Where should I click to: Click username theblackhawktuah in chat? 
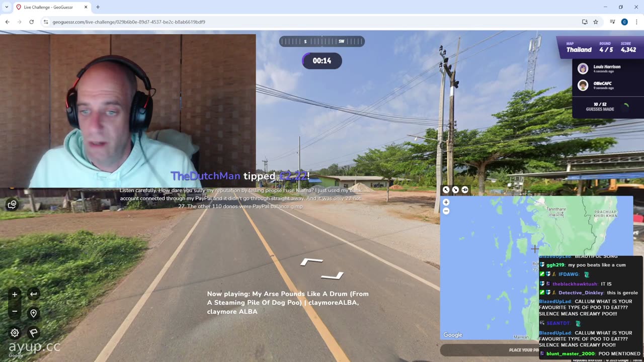575,284
